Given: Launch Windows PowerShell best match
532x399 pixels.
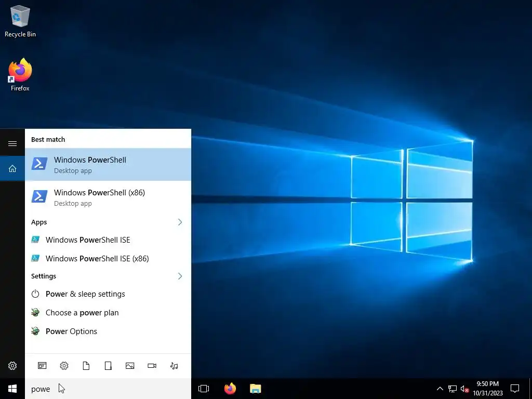Looking at the screenshot, I should pyautogui.click(x=108, y=165).
